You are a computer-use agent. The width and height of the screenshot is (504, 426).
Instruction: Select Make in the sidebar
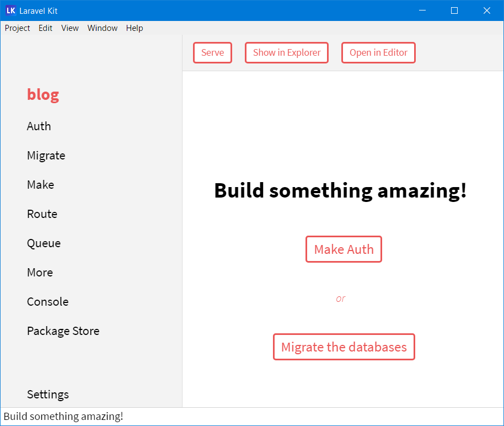41,185
